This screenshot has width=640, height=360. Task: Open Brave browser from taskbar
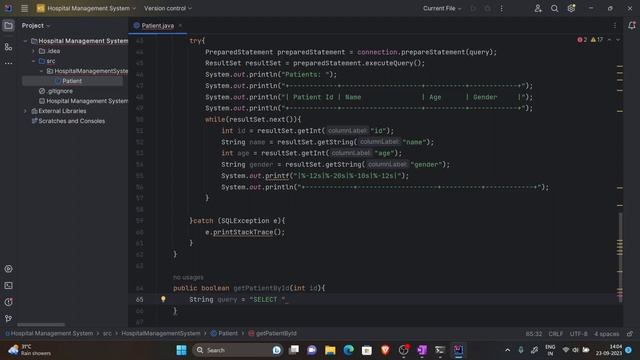point(385,350)
